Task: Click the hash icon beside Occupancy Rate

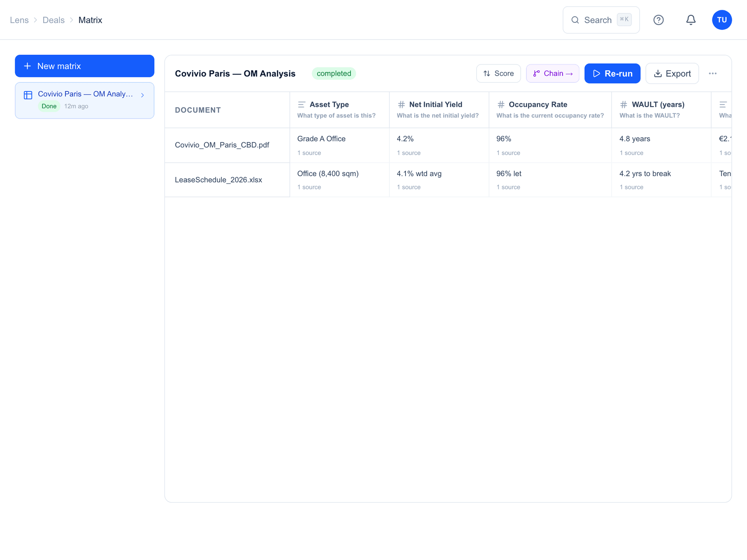Action: pyautogui.click(x=501, y=105)
